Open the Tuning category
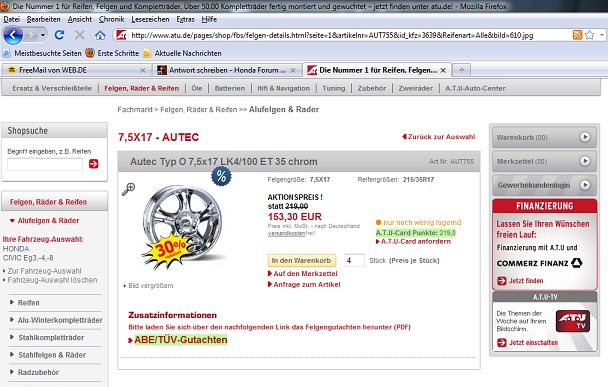 pos(333,88)
